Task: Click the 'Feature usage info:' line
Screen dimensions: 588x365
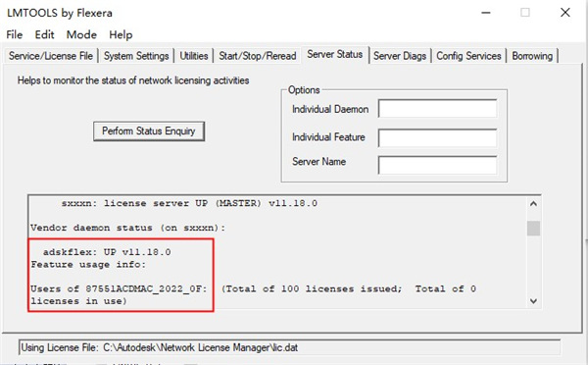Action: (88, 264)
